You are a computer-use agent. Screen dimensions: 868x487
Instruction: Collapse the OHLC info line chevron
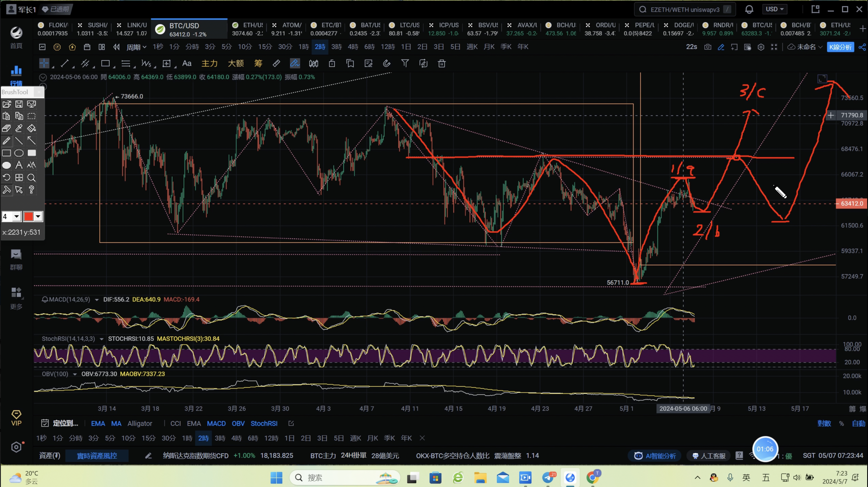[43, 77]
